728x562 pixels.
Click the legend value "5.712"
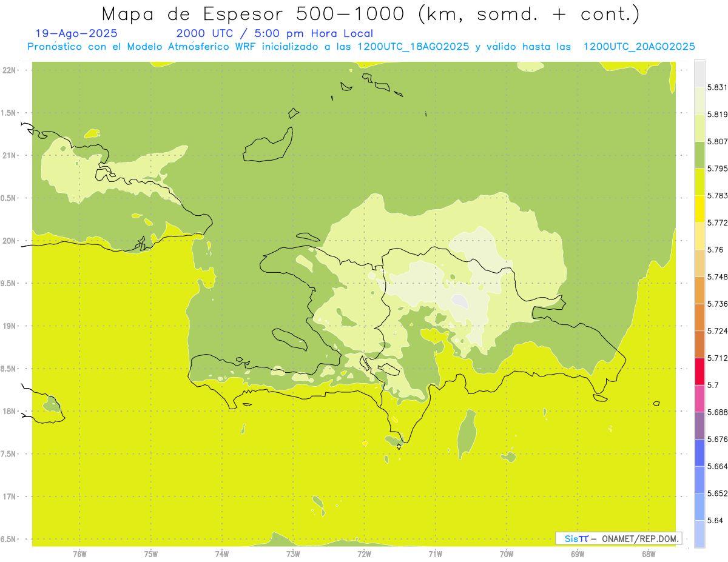[x=717, y=358]
